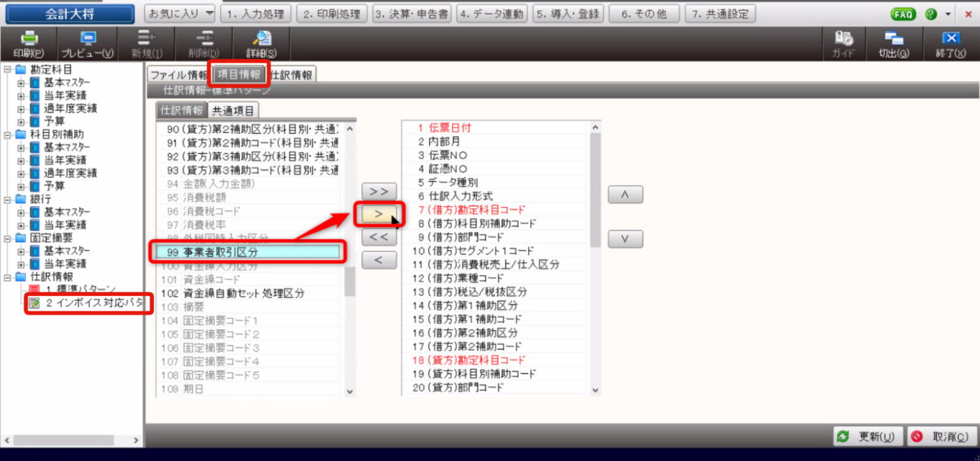Expand 予算 under 科目別補助
The width and height of the screenshot is (980, 461).
[21, 186]
